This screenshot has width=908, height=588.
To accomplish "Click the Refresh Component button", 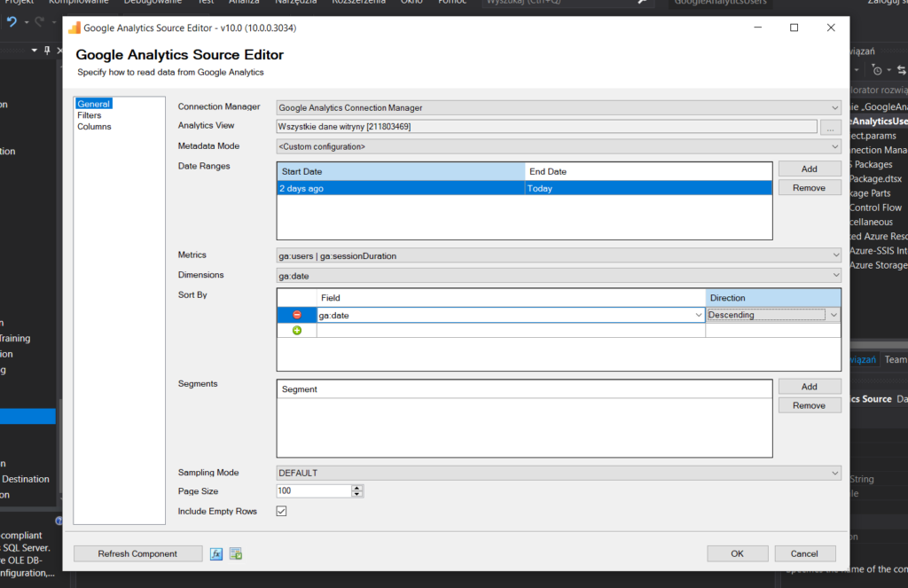I will (x=137, y=553).
